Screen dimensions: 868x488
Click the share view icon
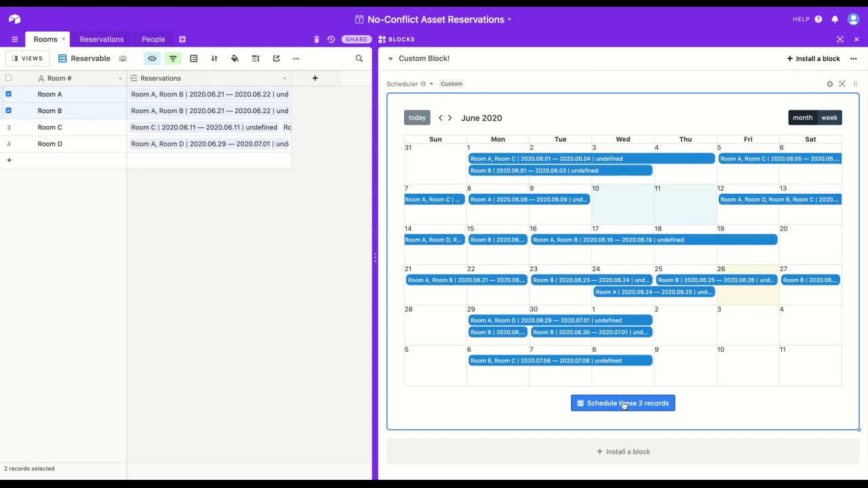(x=276, y=59)
